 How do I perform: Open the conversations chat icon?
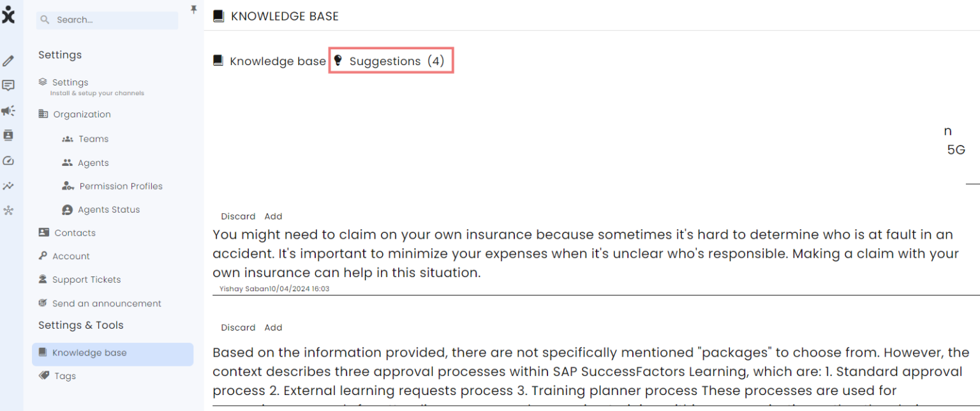point(8,85)
